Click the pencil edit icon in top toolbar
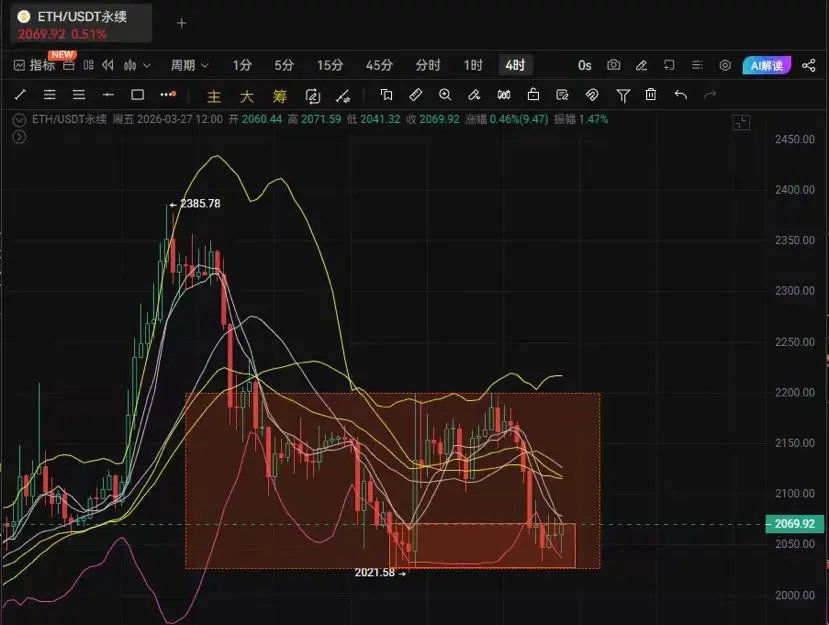 coord(641,65)
